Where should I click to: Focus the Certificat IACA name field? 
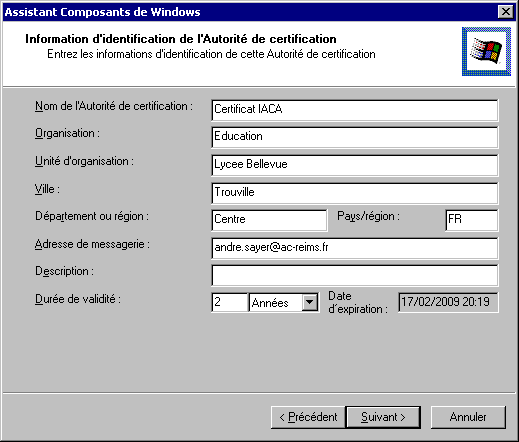pyautogui.click(x=355, y=110)
